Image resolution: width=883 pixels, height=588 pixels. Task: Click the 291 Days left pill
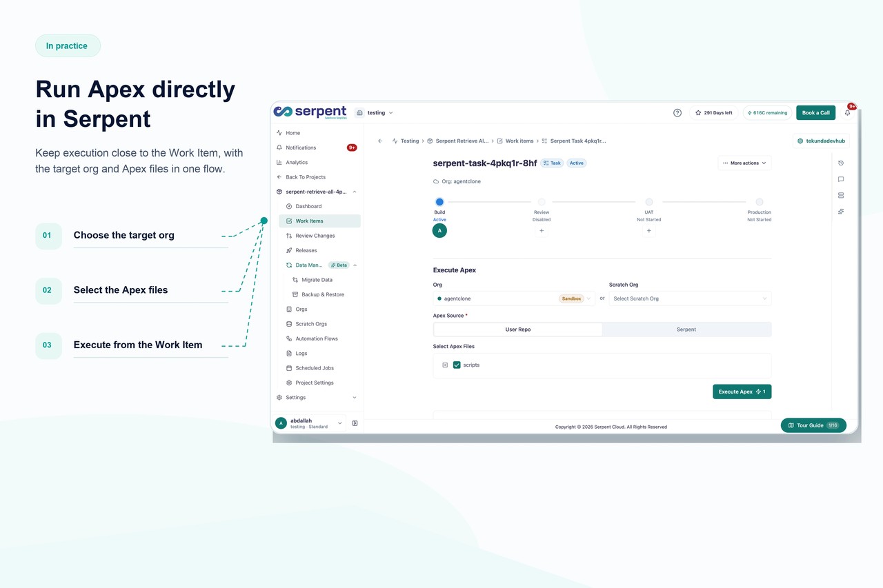[x=713, y=113]
